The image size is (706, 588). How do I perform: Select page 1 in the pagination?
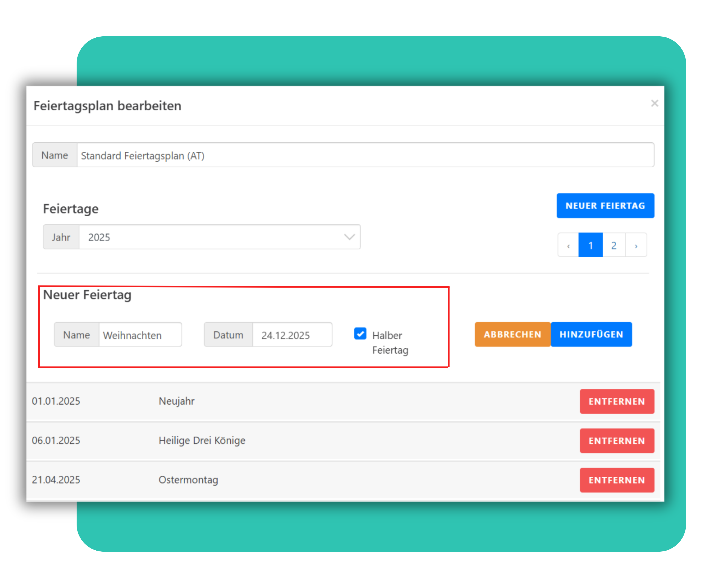(x=590, y=246)
